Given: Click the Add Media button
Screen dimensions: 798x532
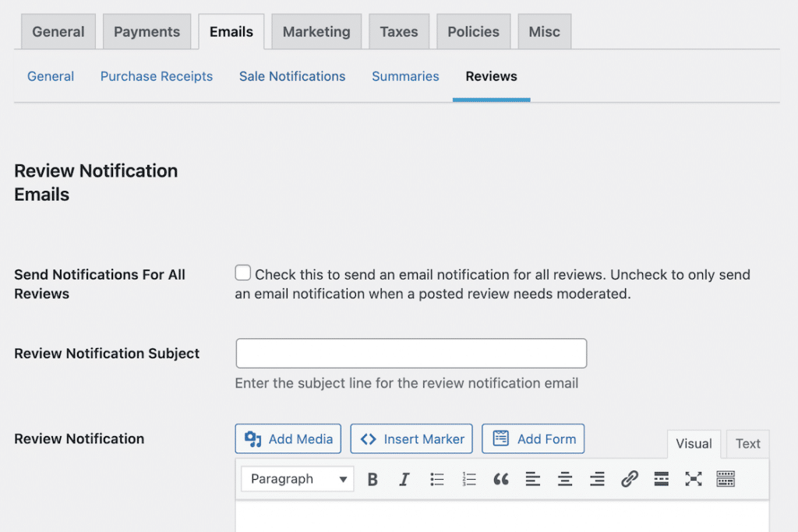Looking at the screenshot, I should click(288, 439).
